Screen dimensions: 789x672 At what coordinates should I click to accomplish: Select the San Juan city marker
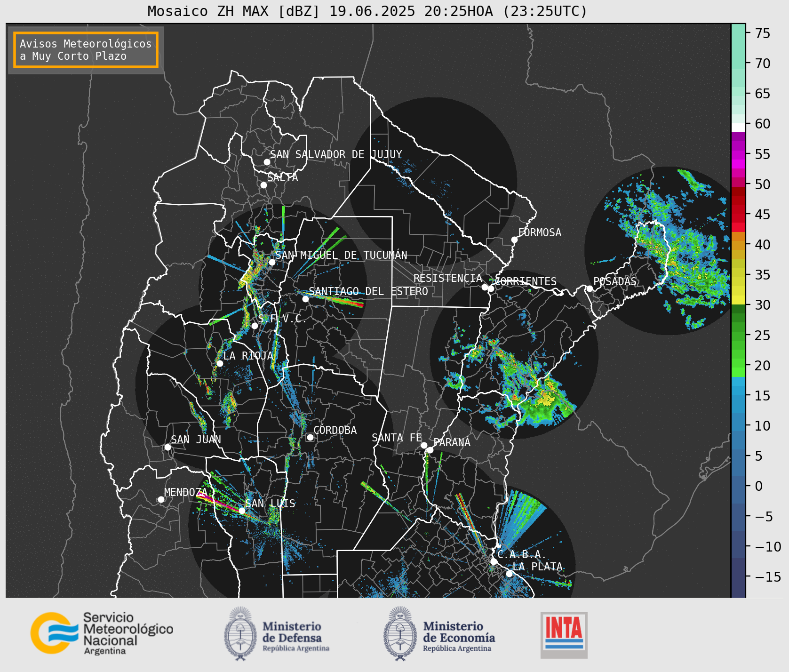tap(167, 447)
